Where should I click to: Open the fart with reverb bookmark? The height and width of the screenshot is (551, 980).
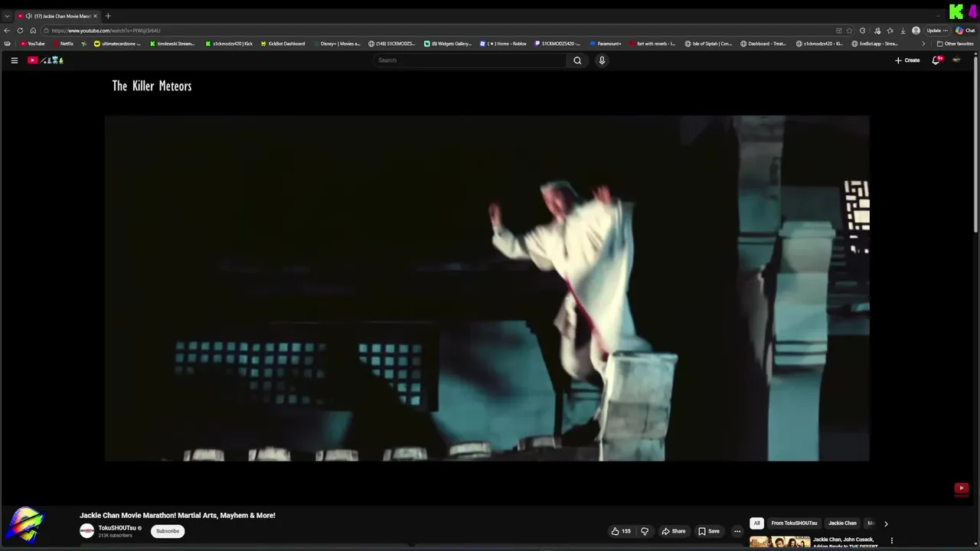pos(652,44)
